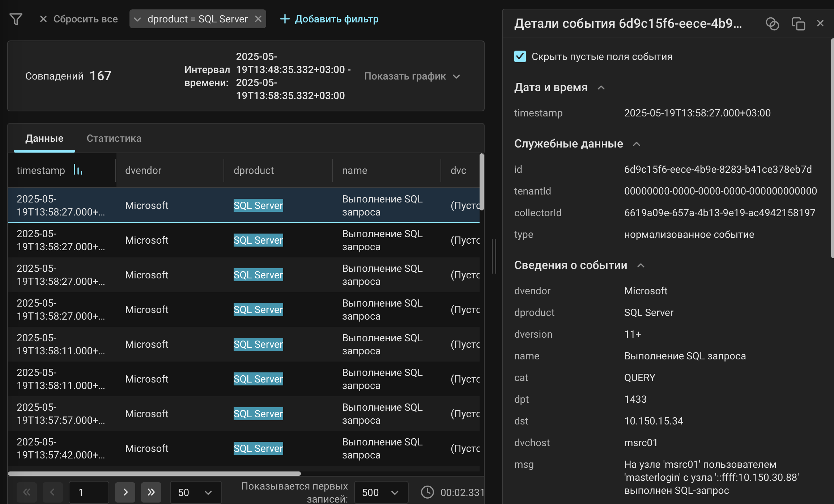The height and width of the screenshot is (504, 834).
Task: Toggle hide empty event fields checkbox
Action: (x=520, y=56)
